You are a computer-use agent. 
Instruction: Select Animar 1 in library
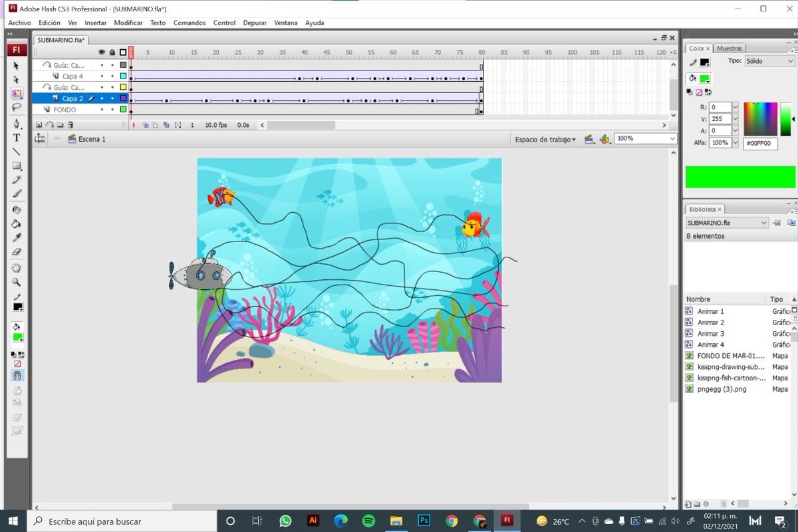tap(710, 311)
